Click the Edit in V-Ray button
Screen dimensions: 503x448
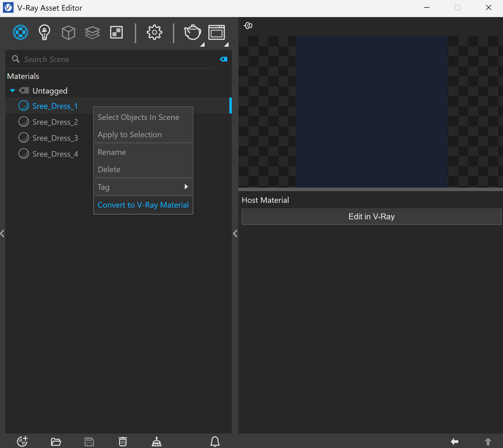point(371,216)
